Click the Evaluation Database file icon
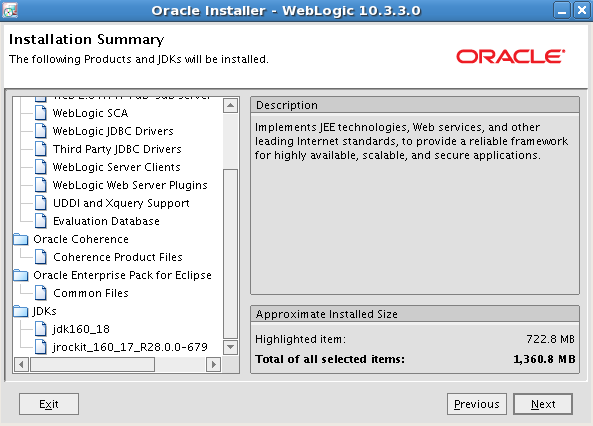This screenshot has height=426, width=593. click(41, 221)
